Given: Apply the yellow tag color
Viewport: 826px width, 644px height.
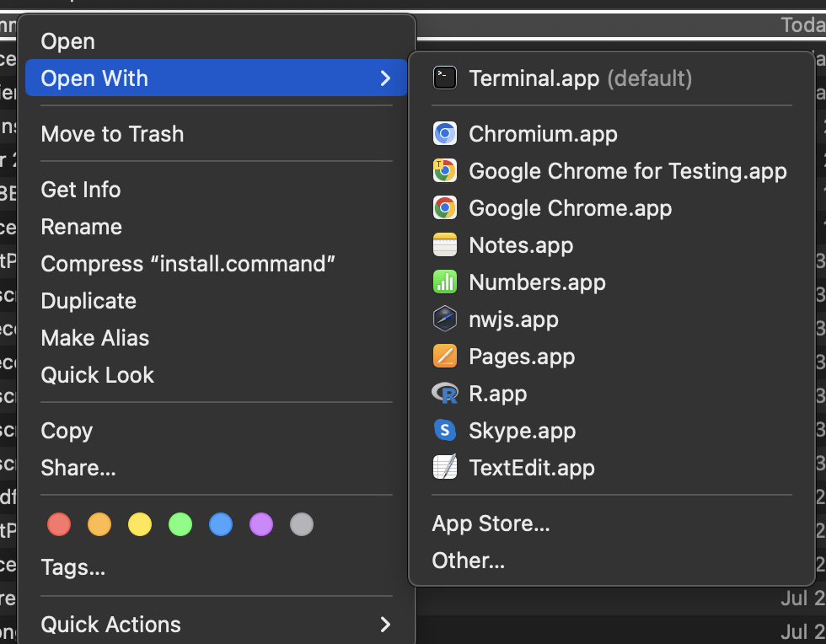Looking at the screenshot, I should tap(140, 524).
